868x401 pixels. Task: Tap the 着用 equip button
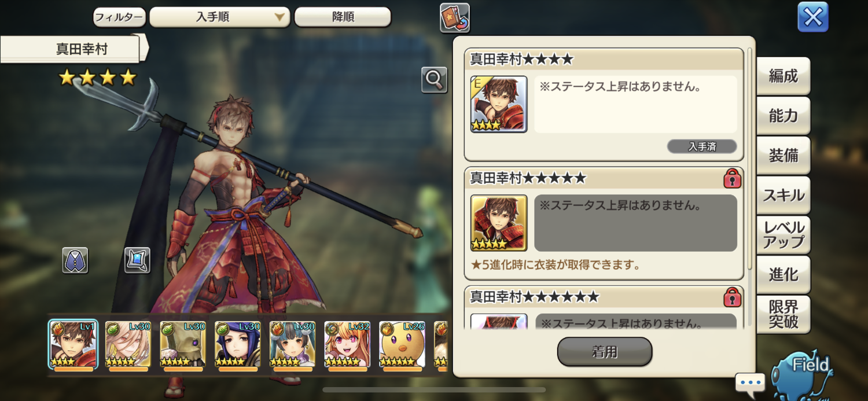tap(605, 352)
